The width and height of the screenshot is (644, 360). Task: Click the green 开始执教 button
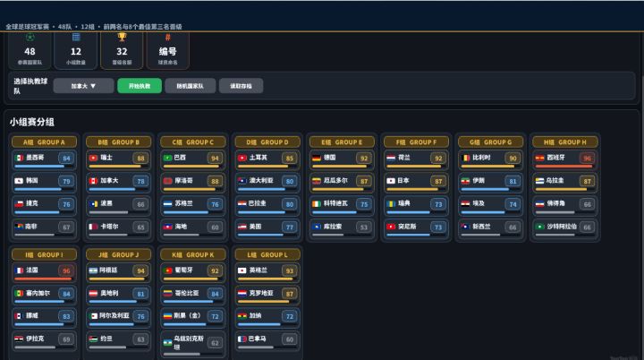pyautogui.click(x=140, y=86)
